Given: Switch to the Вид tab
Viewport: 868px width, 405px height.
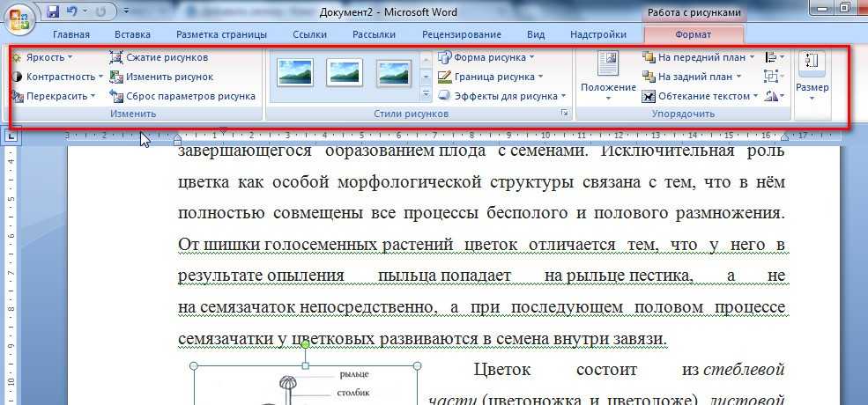Looking at the screenshot, I should click(x=535, y=34).
